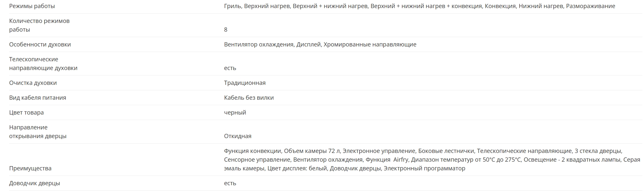Viewport: 644px width, 191px height.
Task: Click the 'Очистка духовки' label
Action: (x=33, y=83)
